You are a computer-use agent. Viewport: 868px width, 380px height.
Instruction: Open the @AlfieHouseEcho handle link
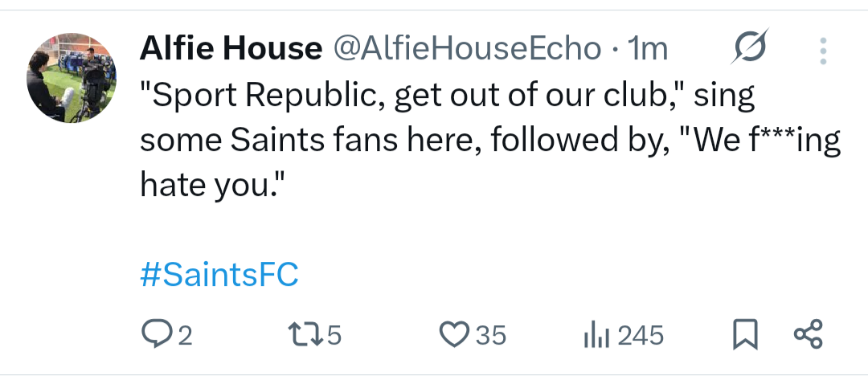[x=466, y=50]
